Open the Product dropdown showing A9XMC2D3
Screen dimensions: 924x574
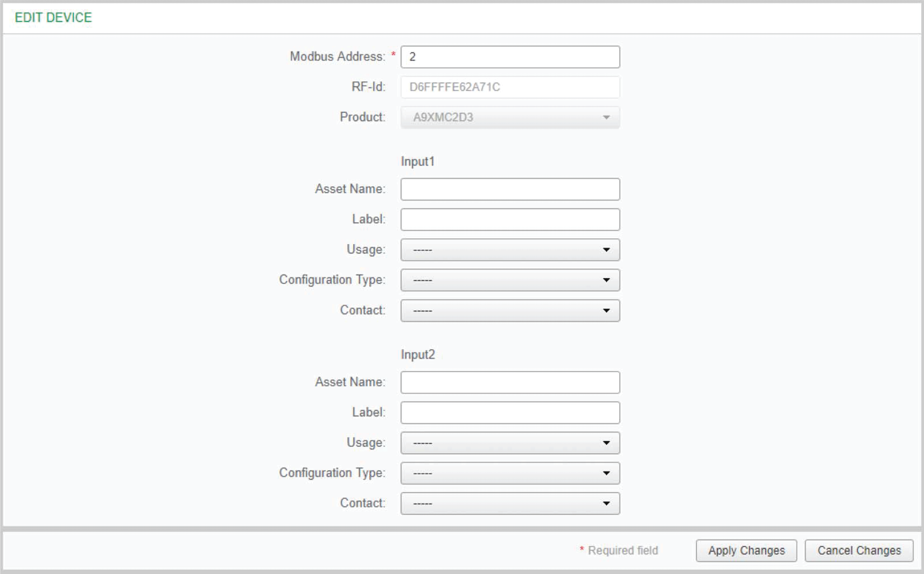[510, 117]
